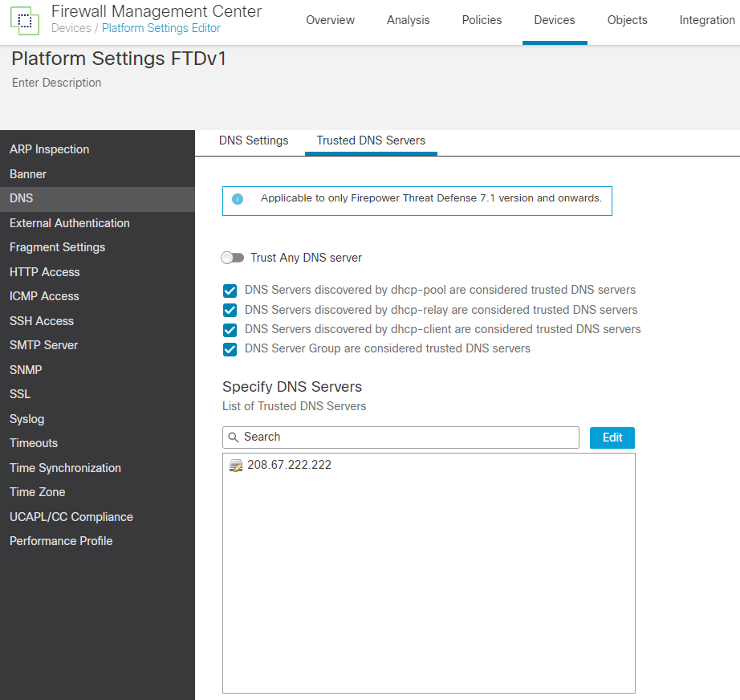Viewport: 740px width, 700px height.
Task: Open the Analysis menu
Action: [409, 20]
